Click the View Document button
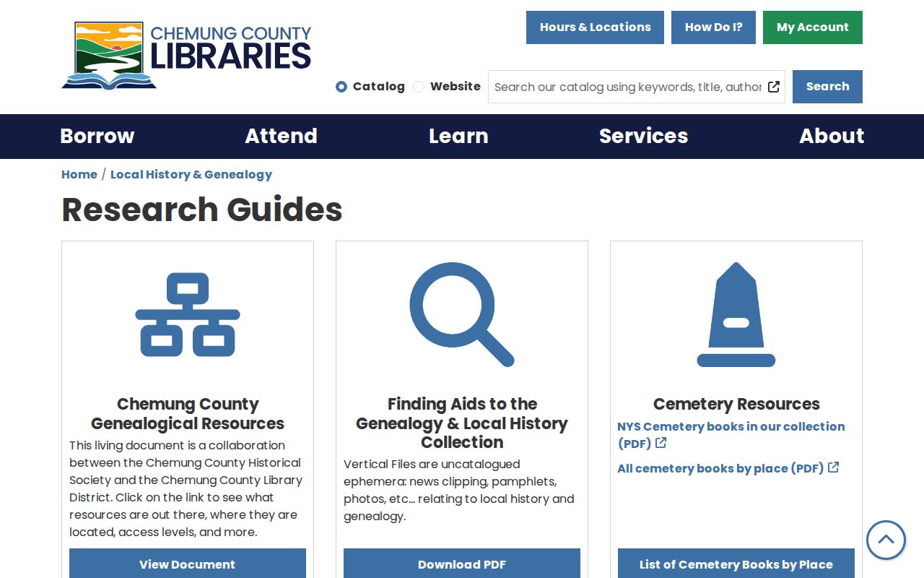Image resolution: width=924 pixels, height=578 pixels. [x=188, y=564]
